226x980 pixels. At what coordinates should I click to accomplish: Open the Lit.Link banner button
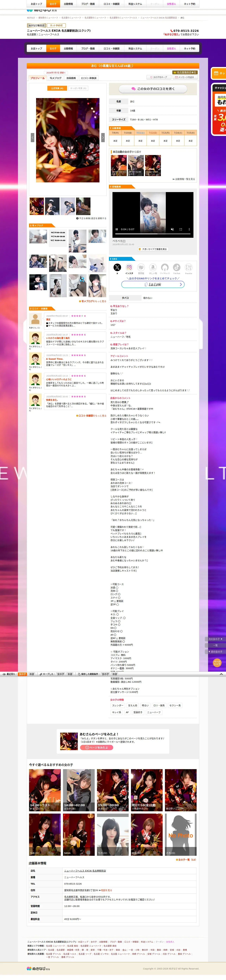coord(153,284)
